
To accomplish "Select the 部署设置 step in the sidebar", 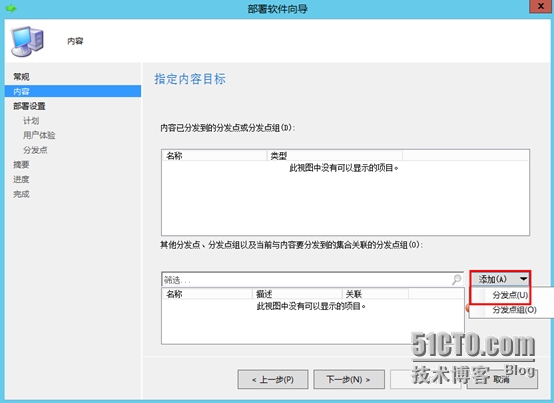I will tap(29, 106).
